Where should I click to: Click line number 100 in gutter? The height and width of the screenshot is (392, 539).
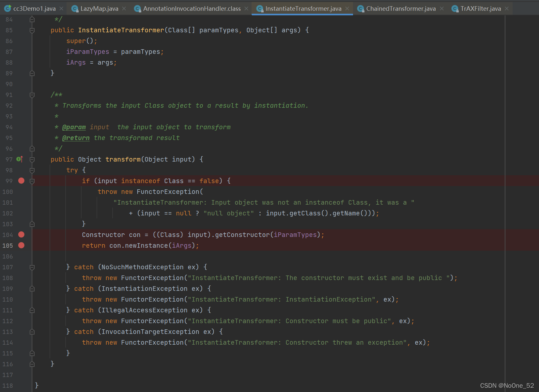tap(8, 192)
